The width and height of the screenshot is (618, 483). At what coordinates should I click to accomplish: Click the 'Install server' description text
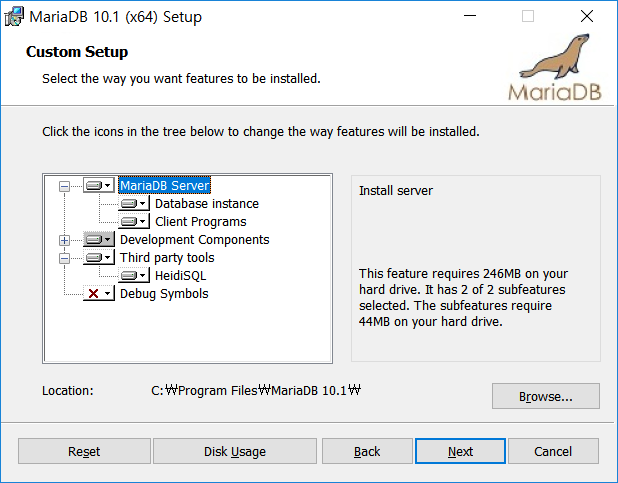pos(396,190)
